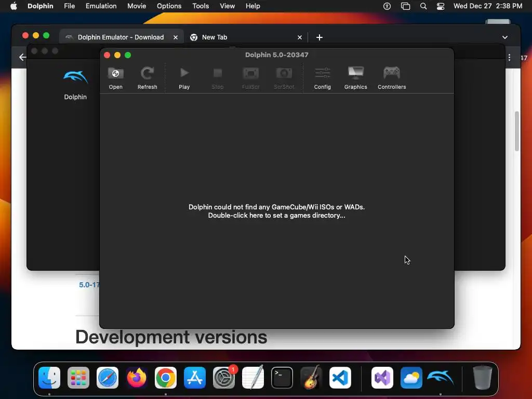532x399 pixels.
Task: Open the Emulation menu
Action: (101, 6)
